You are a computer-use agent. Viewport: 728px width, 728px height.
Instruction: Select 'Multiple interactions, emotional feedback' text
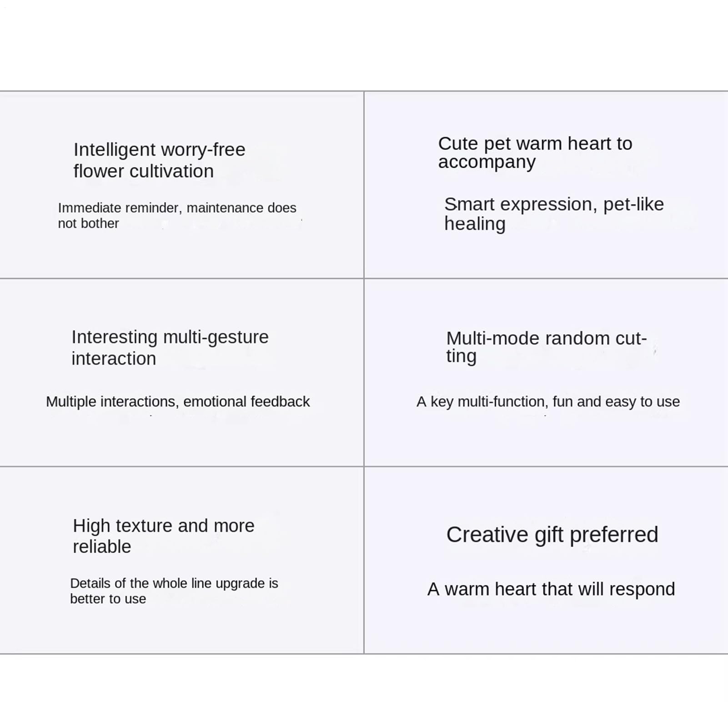(x=178, y=402)
